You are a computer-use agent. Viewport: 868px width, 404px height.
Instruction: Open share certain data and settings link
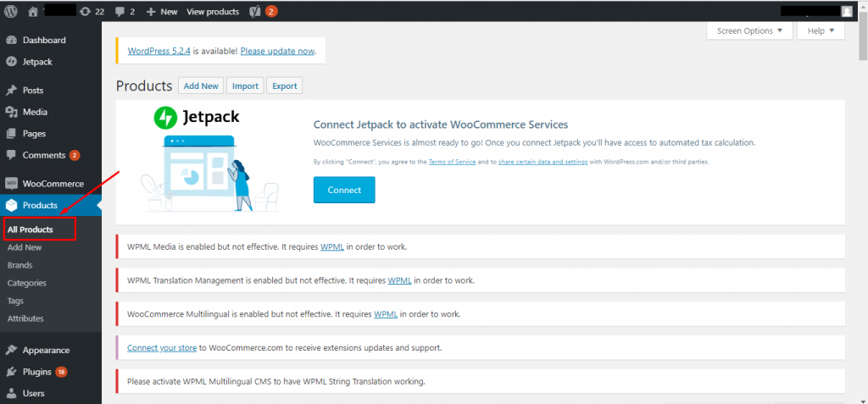[x=543, y=162]
